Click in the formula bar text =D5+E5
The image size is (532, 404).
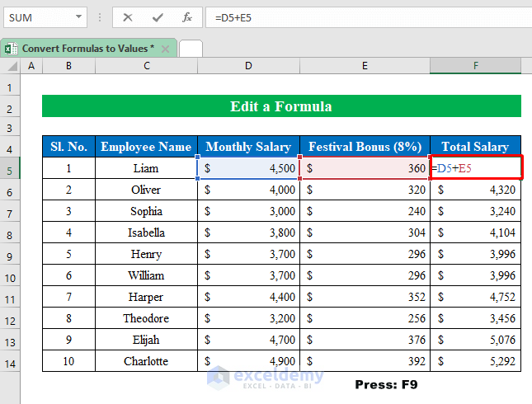pyautogui.click(x=330, y=16)
